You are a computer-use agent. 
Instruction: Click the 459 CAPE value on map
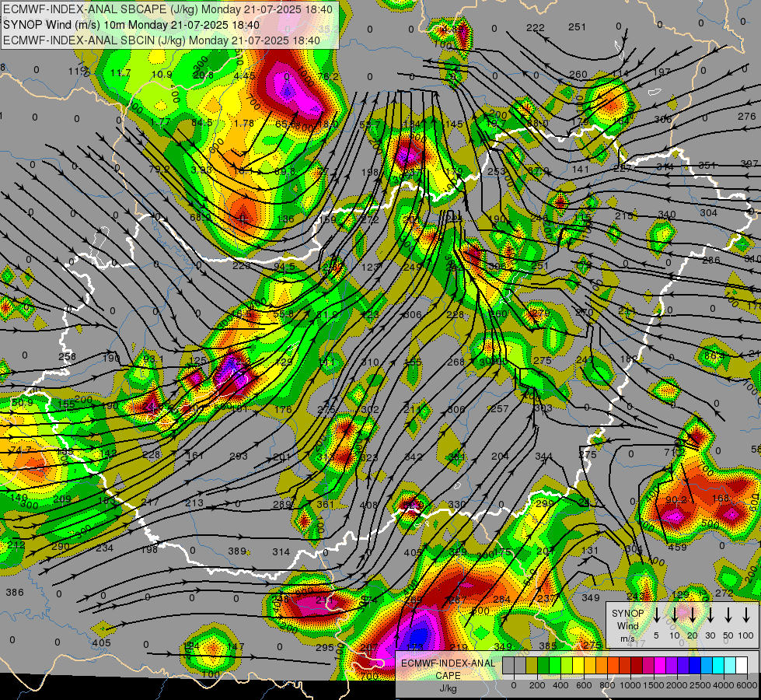tap(677, 548)
